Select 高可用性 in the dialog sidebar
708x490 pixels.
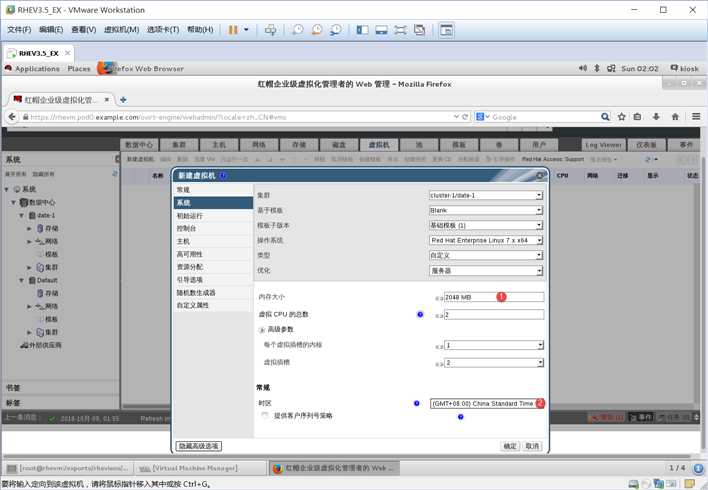pyautogui.click(x=189, y=254)
